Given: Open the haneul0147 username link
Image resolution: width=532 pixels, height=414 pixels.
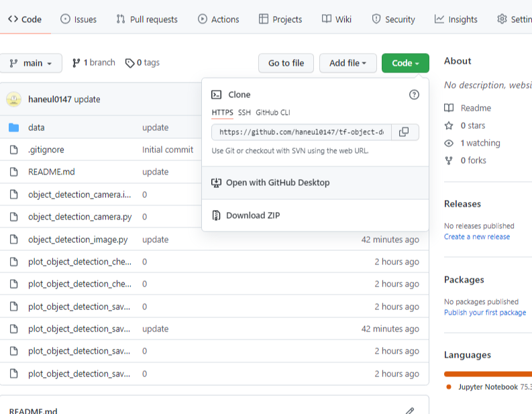Looking at the screenshot, I should 50,99.
